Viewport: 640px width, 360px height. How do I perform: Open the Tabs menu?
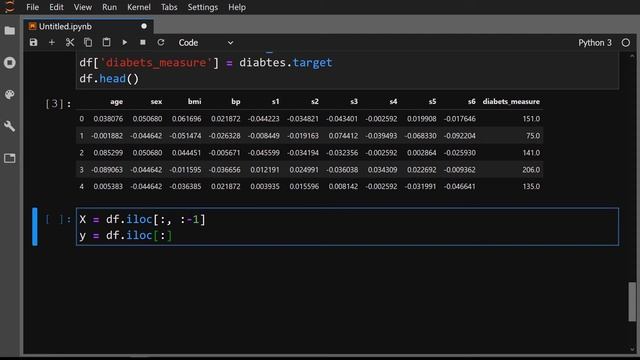click(169, 7)
